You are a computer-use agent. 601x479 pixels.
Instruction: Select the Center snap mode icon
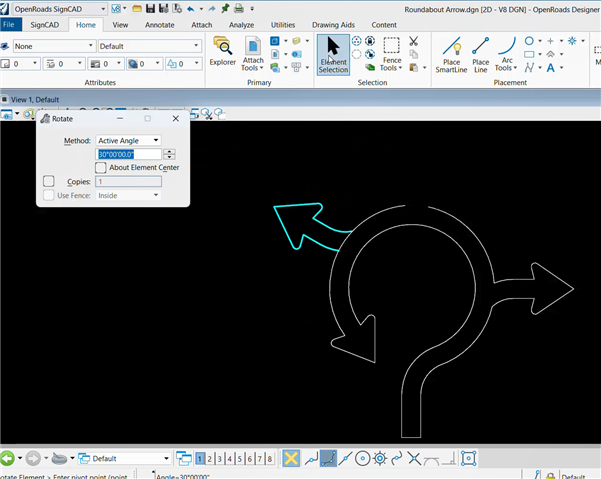[363, 459]
